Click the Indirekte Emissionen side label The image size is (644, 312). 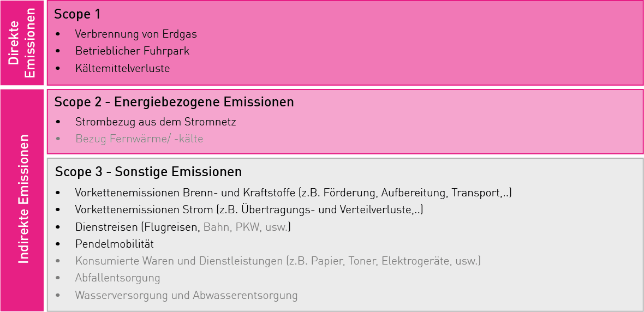(x=23, y=199)
